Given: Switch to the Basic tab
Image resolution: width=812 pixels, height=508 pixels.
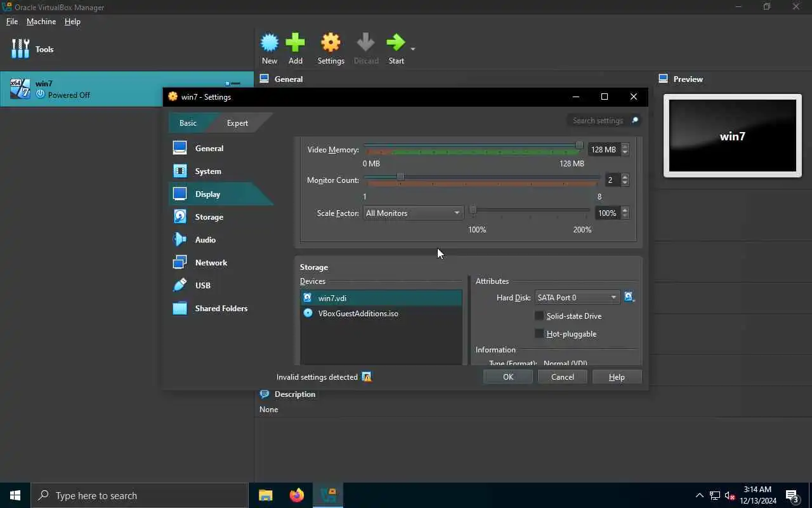Looking at the screenshot, I should point(188,123).
